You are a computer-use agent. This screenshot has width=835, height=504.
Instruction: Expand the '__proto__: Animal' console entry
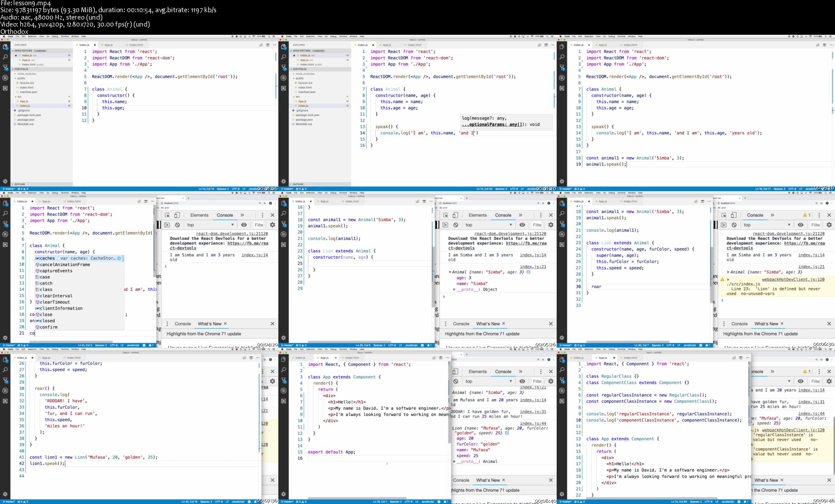pyautogui.click(x=454, y=461)
